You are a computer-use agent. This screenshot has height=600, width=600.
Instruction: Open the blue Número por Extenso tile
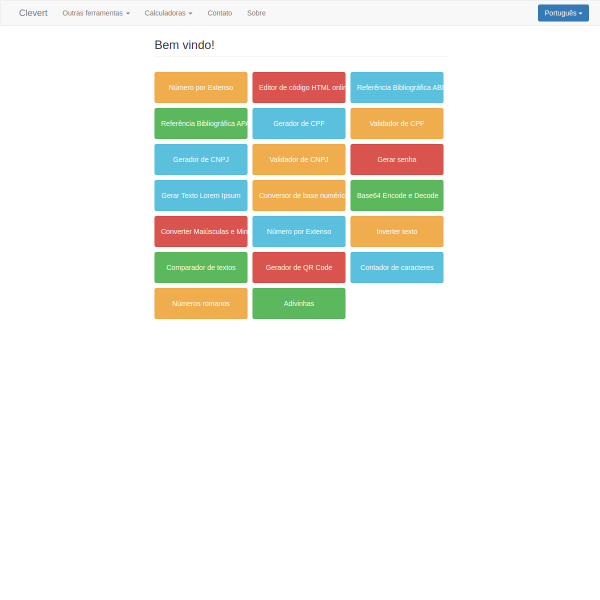tap(299, 232)
